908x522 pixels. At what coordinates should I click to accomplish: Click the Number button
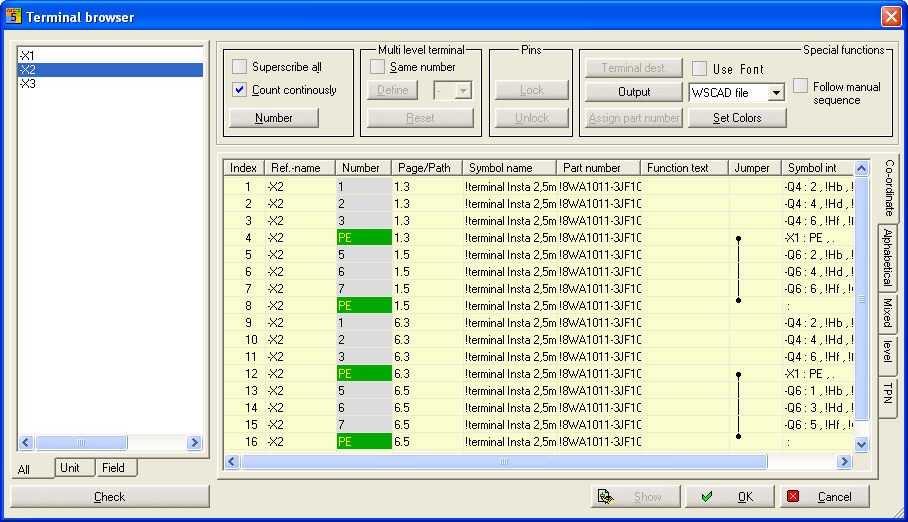(x=274, y=118)
